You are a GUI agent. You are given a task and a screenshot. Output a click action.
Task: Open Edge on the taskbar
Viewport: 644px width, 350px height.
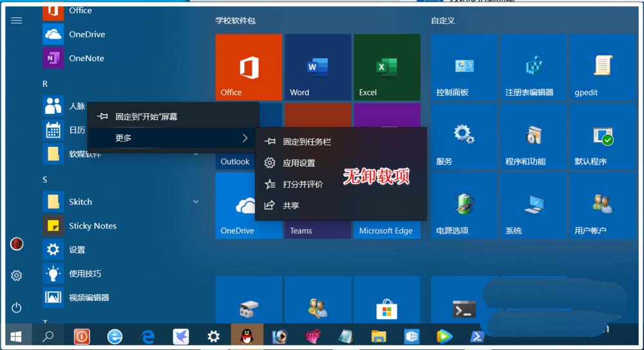[148, 336]
